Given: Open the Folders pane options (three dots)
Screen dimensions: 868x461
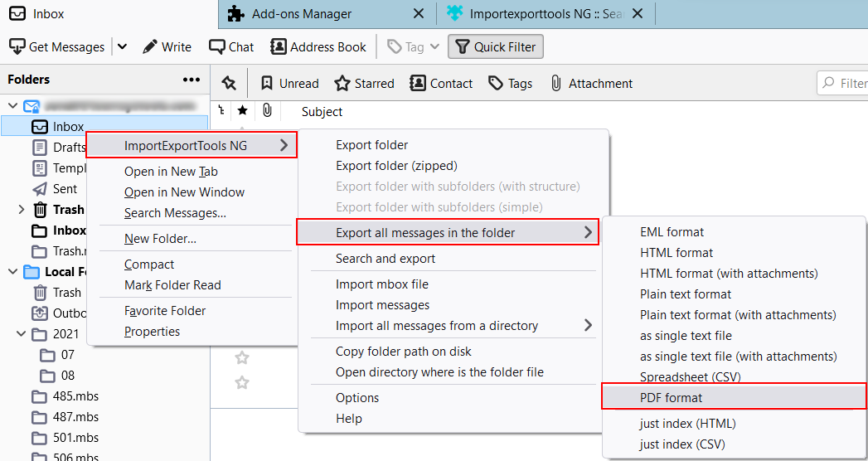Looking at the screenshot, I should tap(192, 80).
